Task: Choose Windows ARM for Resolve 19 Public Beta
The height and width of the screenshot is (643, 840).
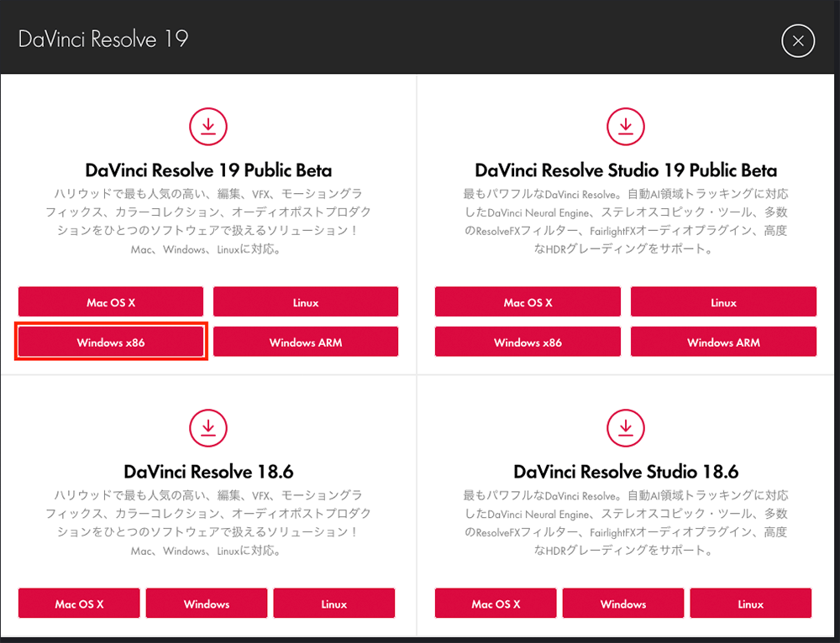Action: [306, 342]
